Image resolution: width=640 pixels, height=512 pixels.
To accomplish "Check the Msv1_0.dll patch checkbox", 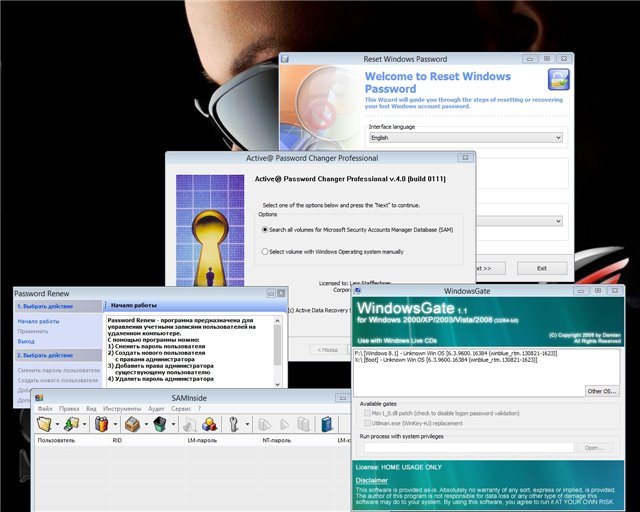I will coord(366,415).
